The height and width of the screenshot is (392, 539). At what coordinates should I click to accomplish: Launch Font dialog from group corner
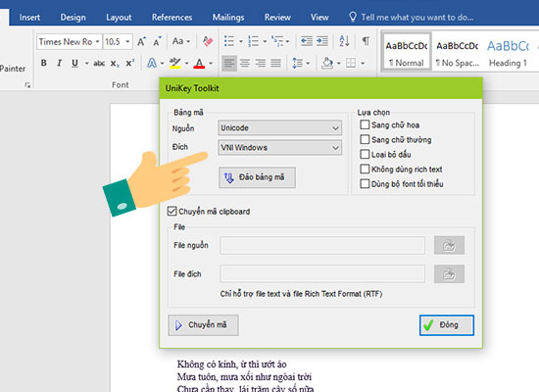(27, 84)
